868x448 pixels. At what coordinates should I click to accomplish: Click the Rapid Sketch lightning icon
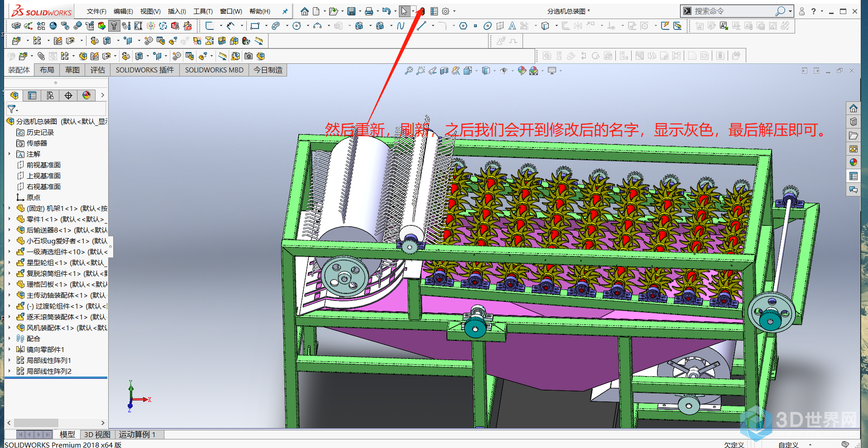coord(665,26)
